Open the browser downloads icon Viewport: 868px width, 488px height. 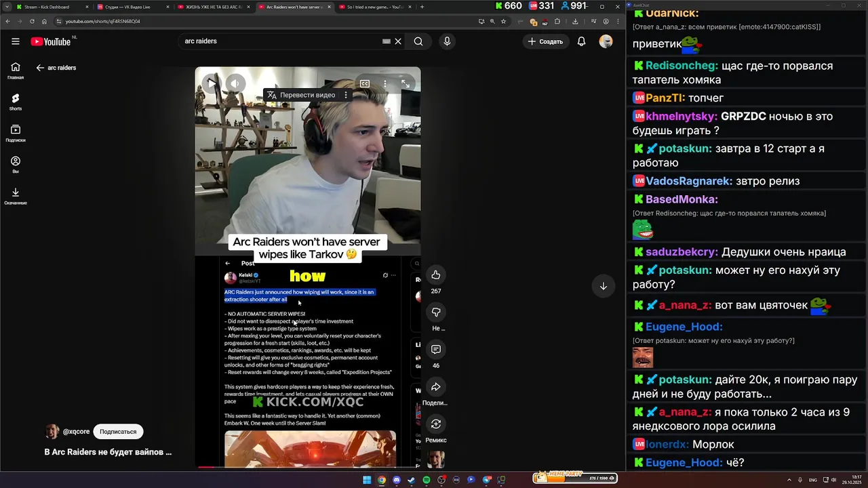click(x=575, y=21)
